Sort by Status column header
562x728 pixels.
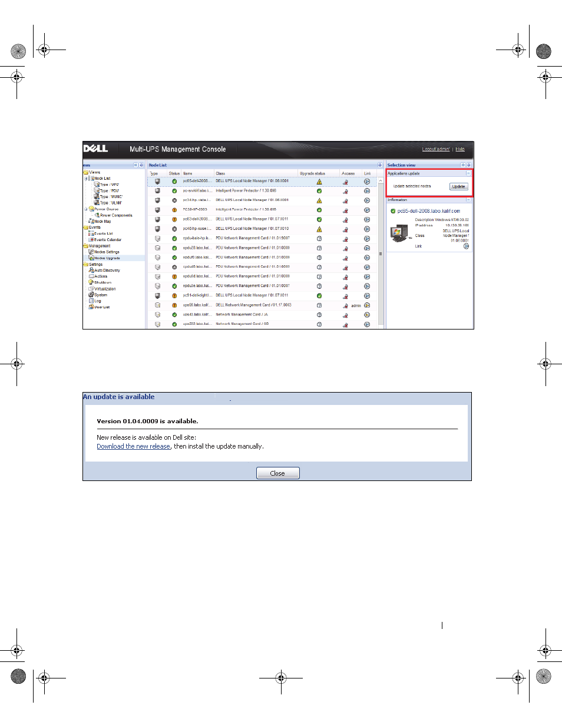(174, 173)
